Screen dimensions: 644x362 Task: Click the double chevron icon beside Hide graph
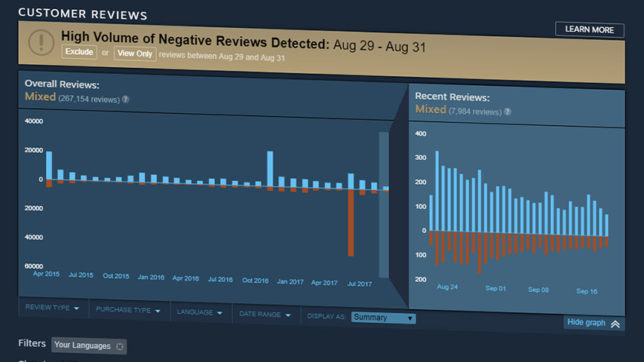tap(615, 324)
